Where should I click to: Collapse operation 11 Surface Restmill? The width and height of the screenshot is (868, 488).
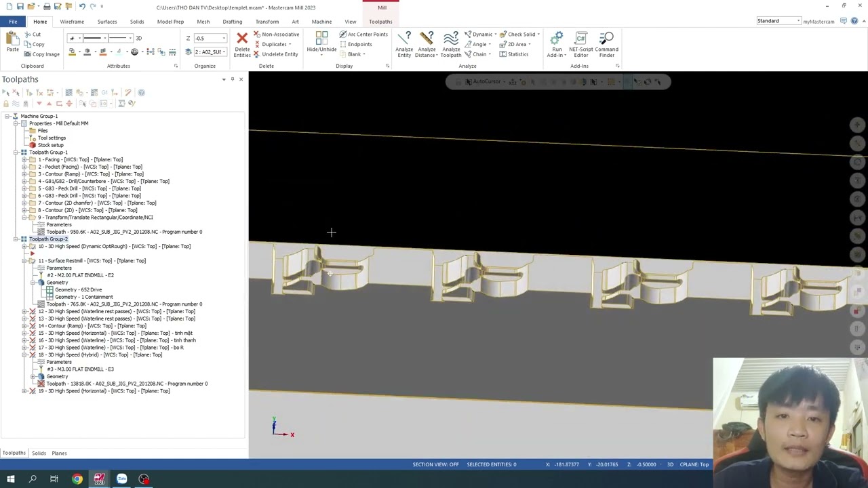[x=24, y=261]
